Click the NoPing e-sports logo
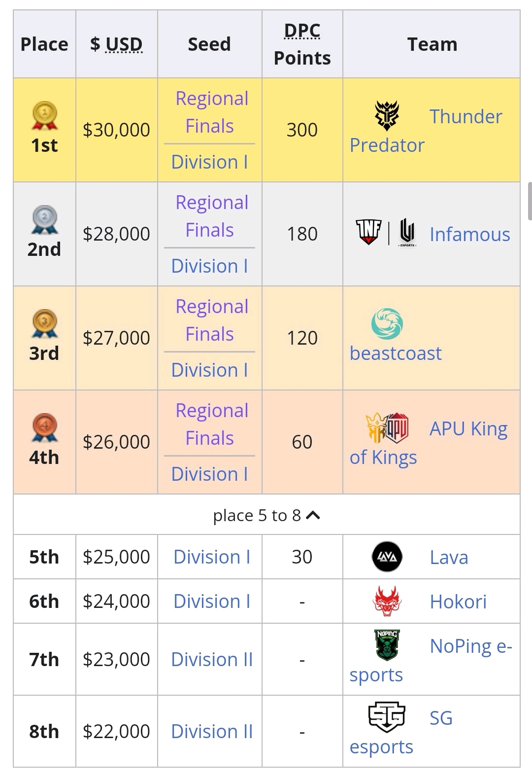The width and height of the screenshot is (532, 780). click(387, 645)
